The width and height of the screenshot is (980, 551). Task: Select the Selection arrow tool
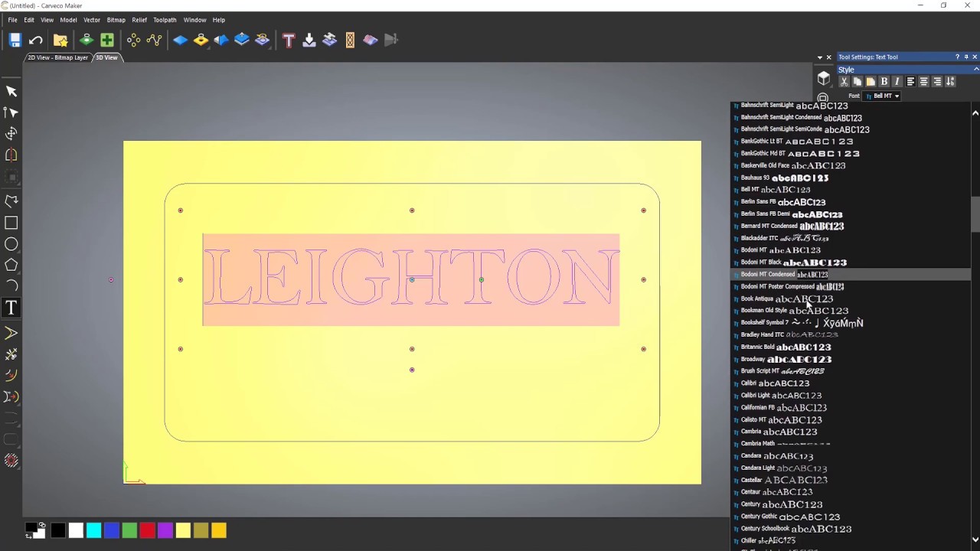point(11,91)
